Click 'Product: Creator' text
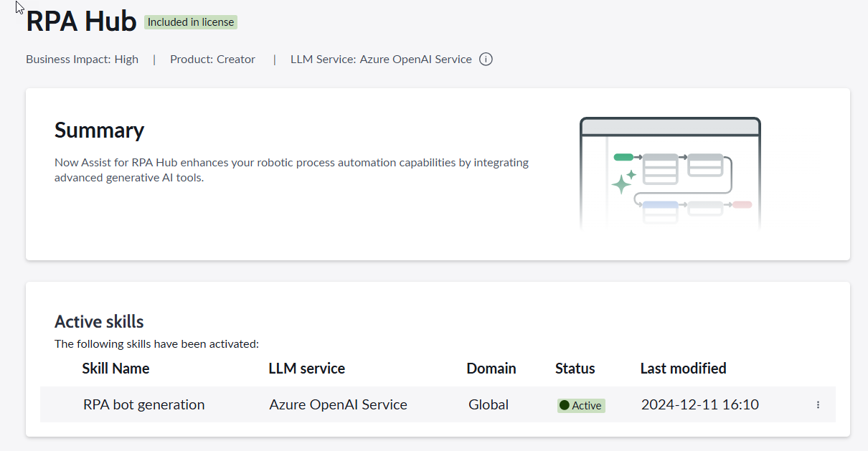 coord(212,60)
